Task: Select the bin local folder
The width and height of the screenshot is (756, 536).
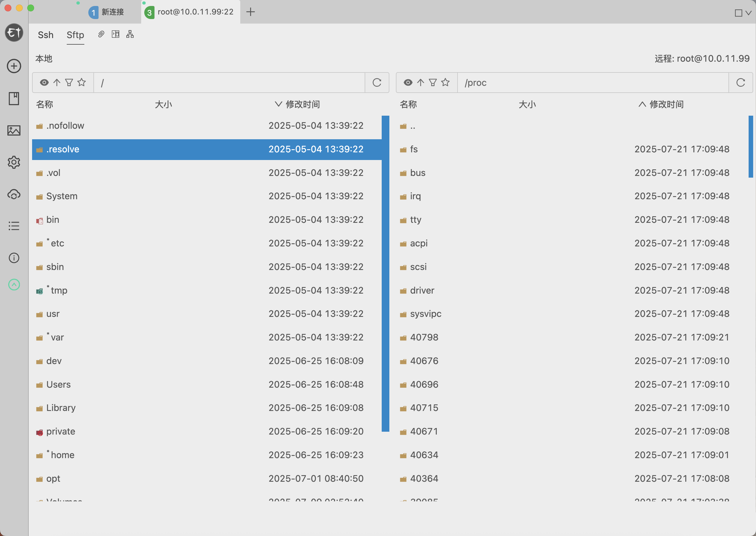Action: pos(207,220)
